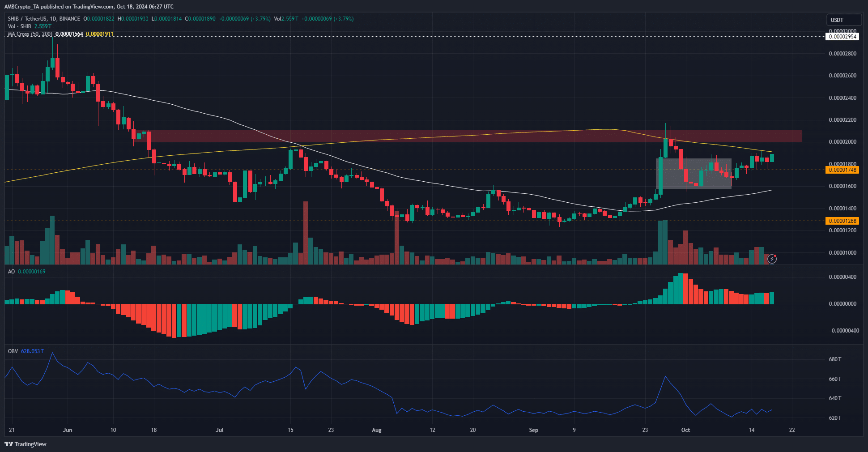This screenshot has width=868, height=452.
Task: Click the 0.00001600 price axis label
Action: click(842, 186)
